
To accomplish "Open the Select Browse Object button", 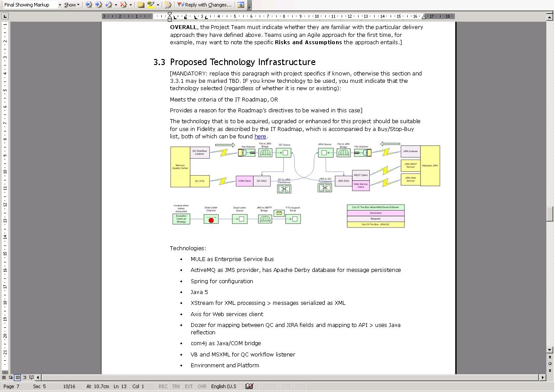I will 550,363.
